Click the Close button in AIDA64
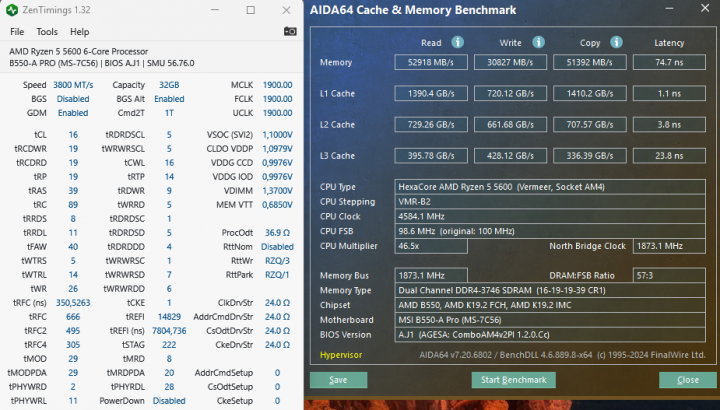The height and width of the screenshot is (410, 720). (x=687, y=380)
